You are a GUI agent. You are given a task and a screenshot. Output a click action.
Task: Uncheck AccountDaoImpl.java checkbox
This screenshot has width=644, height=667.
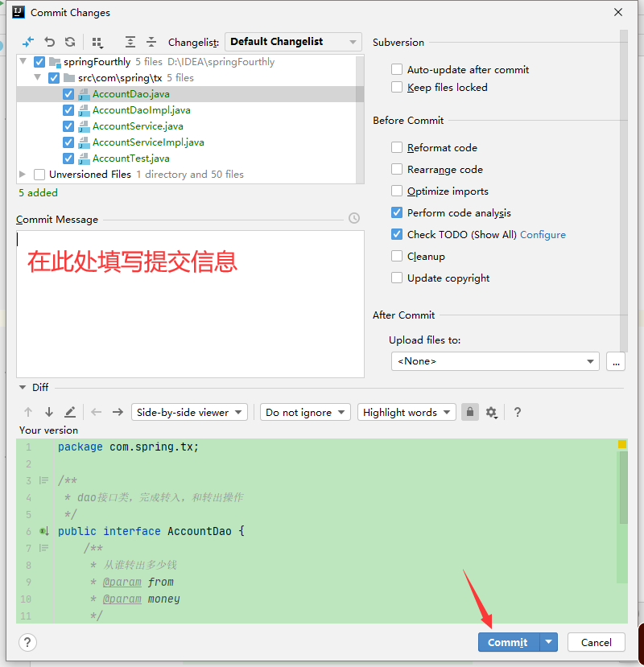[68, 110]
